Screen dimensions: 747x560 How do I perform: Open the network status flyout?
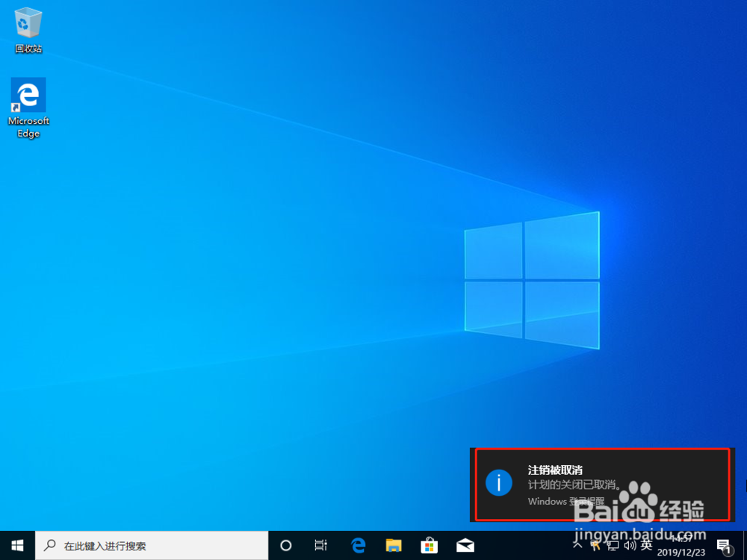(613, 545)
